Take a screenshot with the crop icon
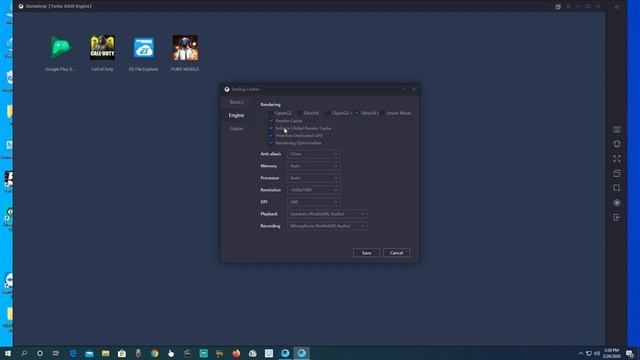The width and height of the screenshot is (640, 360). pos(617,188)
